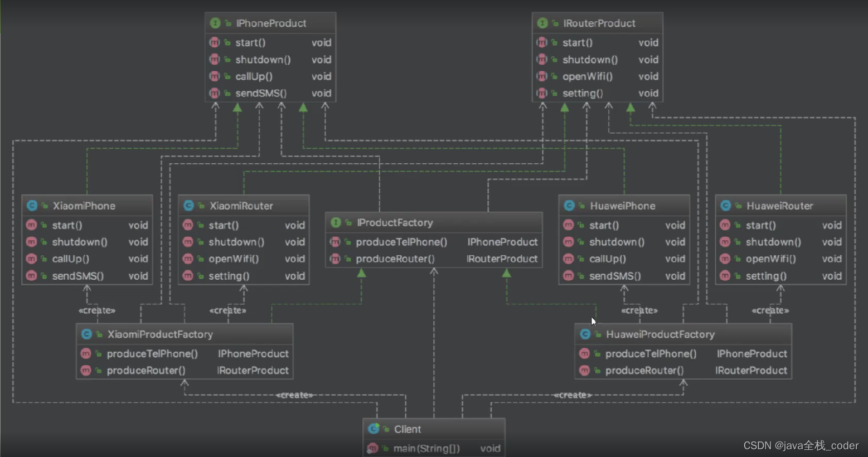Select produceTelPhone() in HuaweiProductFactory

click(x=683, y=353)
